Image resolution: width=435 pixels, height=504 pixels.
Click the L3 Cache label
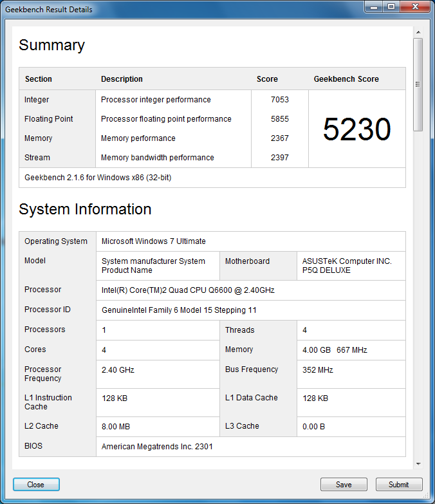click(242, 426)
